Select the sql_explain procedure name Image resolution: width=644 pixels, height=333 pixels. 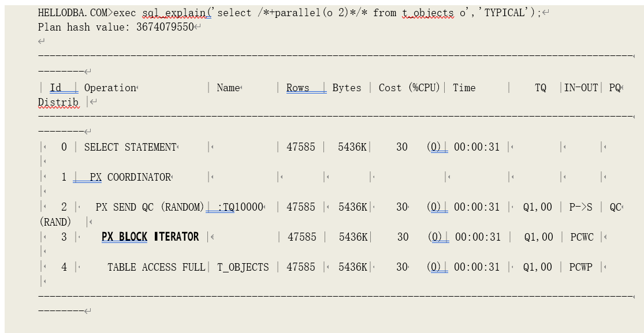click(x=173, y=13)
